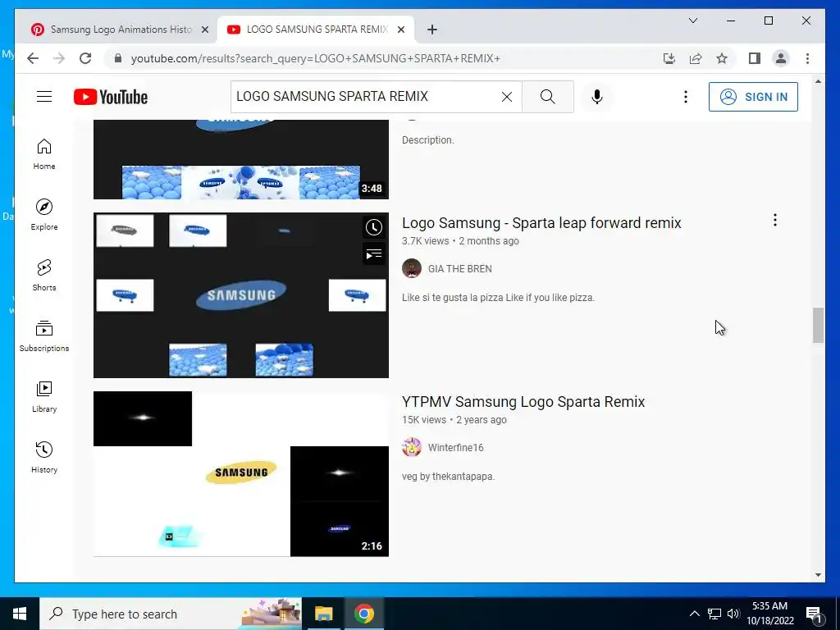Open the YouTube guide hamburger menu
The width and height of the screenshot is (840, 630).
[x=44, y=97]
